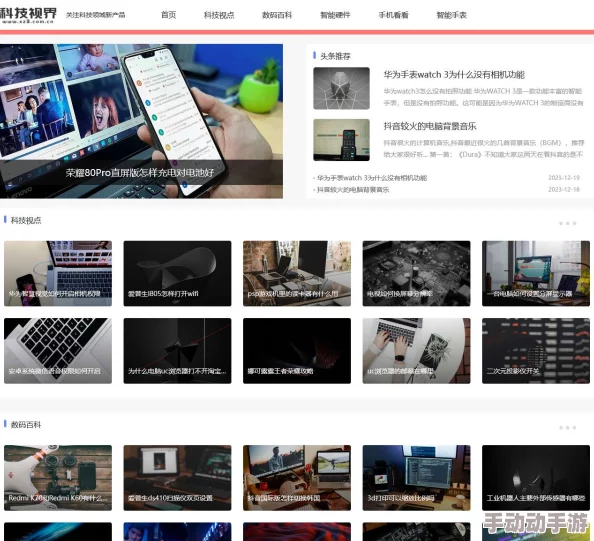Open the 3d打印可以缩放比例吗 card
Screen dimensions: 594x541
tap(416, 478)
